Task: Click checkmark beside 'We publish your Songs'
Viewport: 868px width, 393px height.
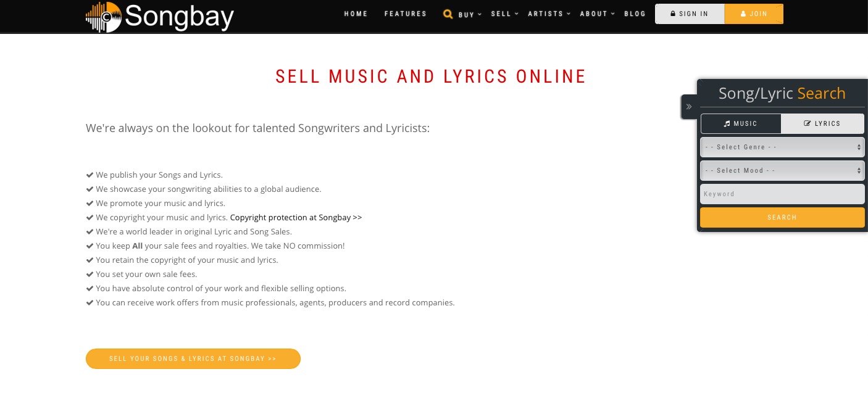Action: click(x=90, y=175)
